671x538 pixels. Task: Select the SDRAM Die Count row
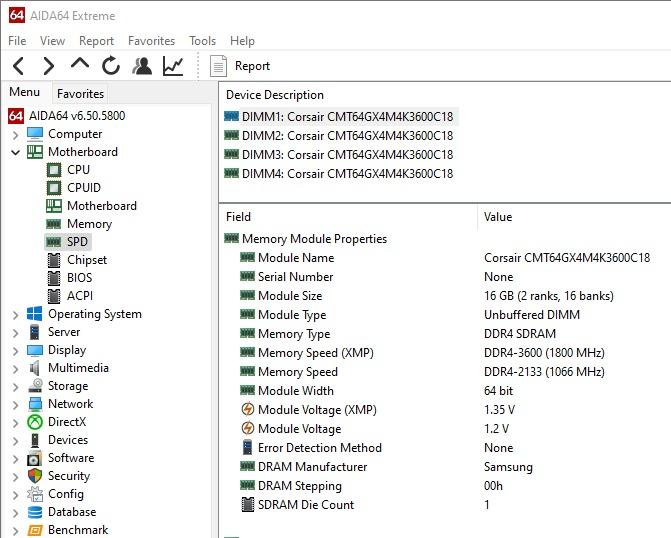coord(445,505)
